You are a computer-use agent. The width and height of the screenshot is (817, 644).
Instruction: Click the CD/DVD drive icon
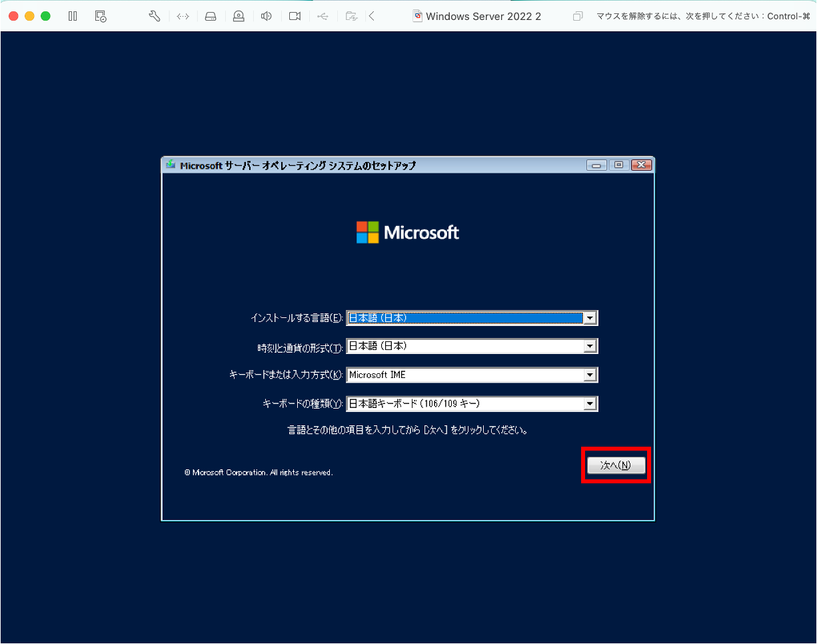pyautogui.click(x=239, y=16)
